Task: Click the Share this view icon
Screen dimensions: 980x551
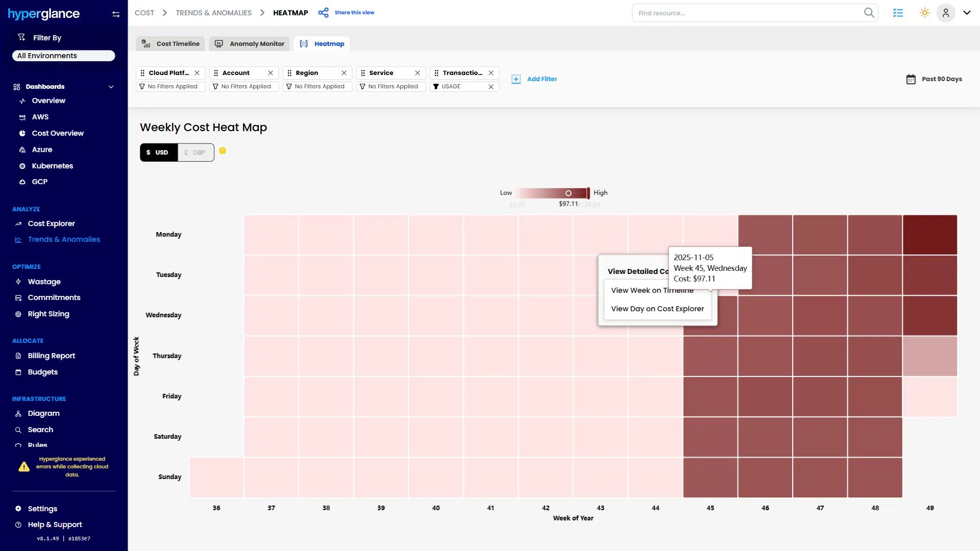Action: (324, 12)
